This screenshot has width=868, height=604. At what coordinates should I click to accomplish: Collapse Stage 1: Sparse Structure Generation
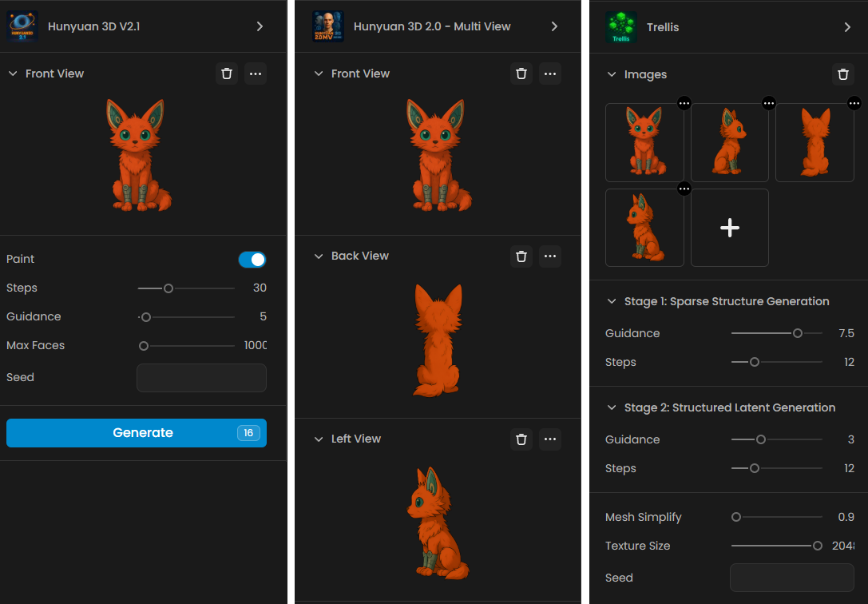click(612, 302)
